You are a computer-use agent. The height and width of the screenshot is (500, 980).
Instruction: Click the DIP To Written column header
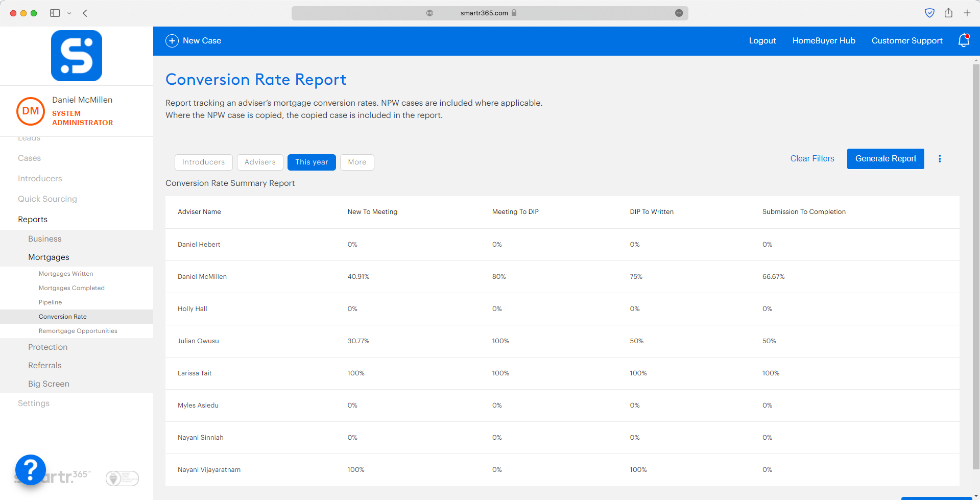tap(652, 212)
